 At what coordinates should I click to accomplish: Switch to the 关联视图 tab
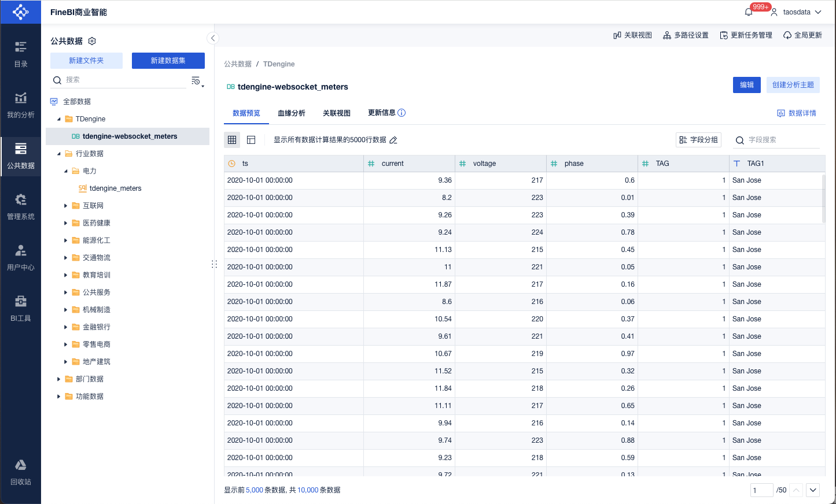coord(336,113)
